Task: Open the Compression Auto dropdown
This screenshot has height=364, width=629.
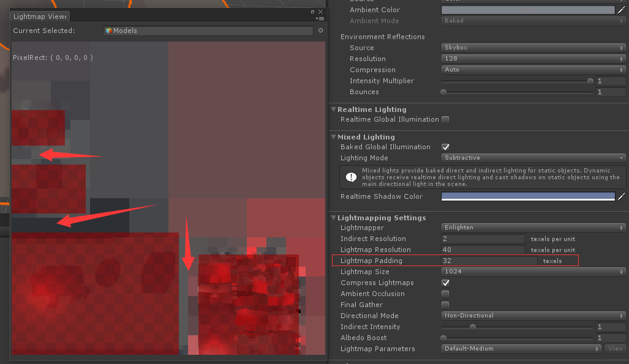Action: pos(533,70)
